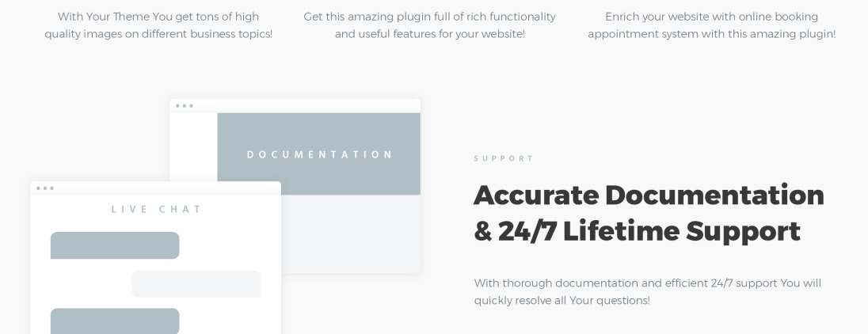This screenshot has width=868, height=334.
Task: Click the thorough documentation description paragraph
Action: [648, 291]
